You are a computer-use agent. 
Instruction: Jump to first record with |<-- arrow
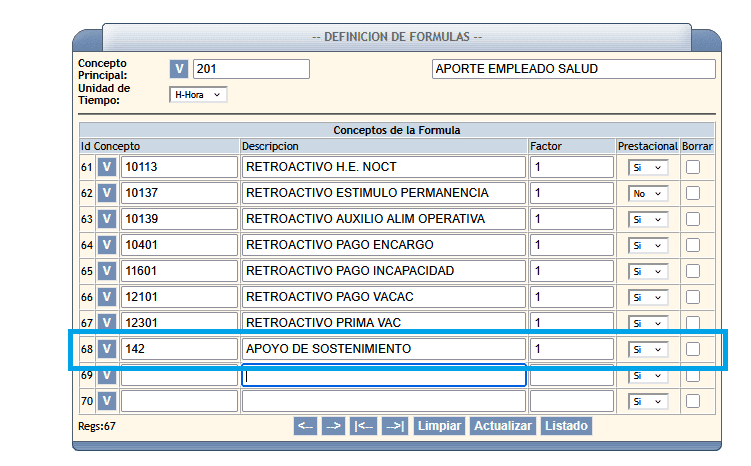click(x=364, y=426)
